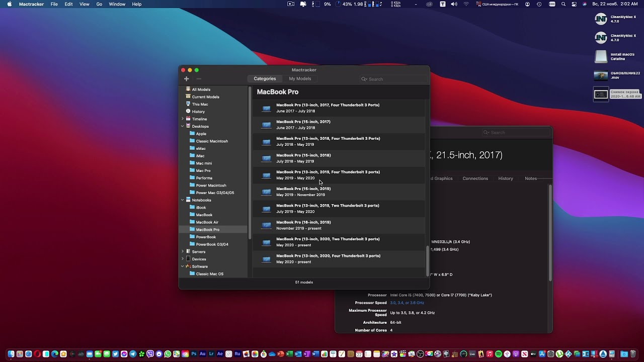Open the Connections tab in the iMac window
The image size is (644, 362).
pyautogui.click(x=475, y=178)
